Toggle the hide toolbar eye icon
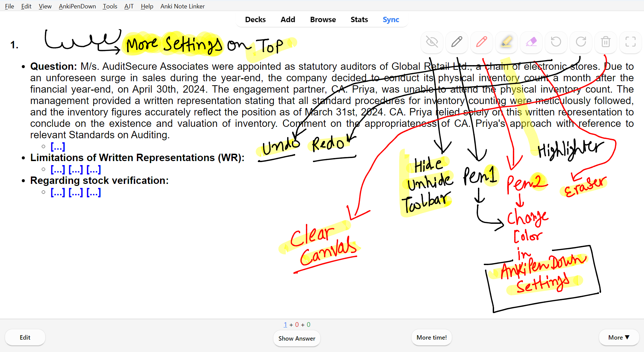The width and height of the screenshot is (644, 352). coord(432,42)
